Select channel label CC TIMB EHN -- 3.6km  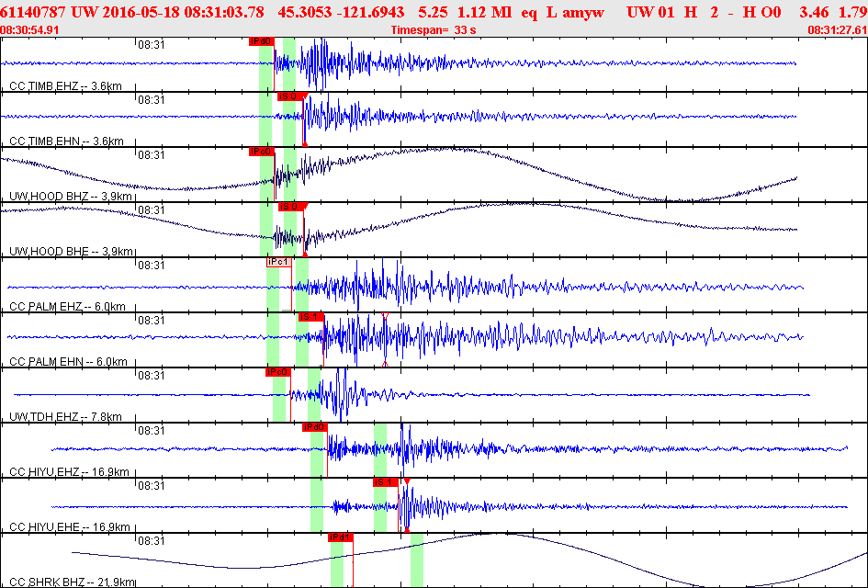pyautogui.click(x=66, y=141)
